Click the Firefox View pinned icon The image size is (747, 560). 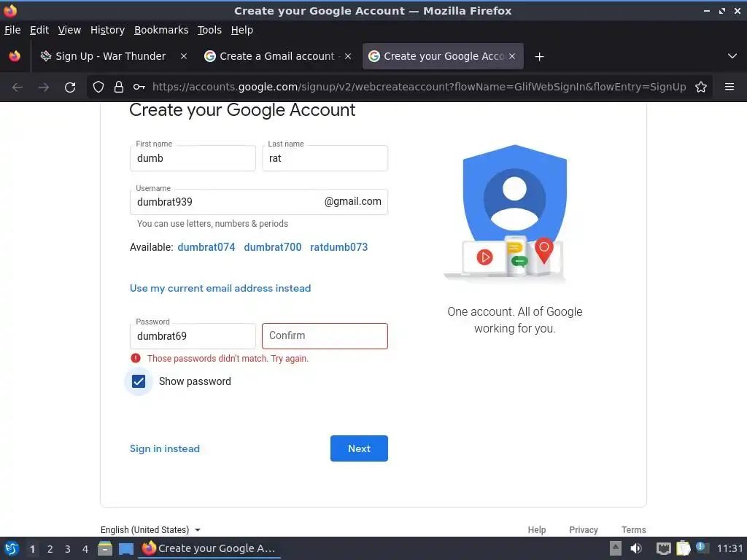(15, 56)
